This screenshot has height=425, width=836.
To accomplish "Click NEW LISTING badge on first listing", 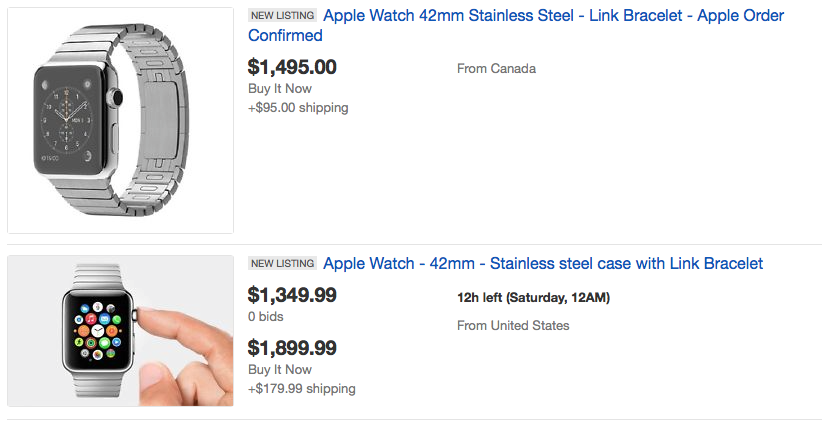I will click(x=283, y=16).
